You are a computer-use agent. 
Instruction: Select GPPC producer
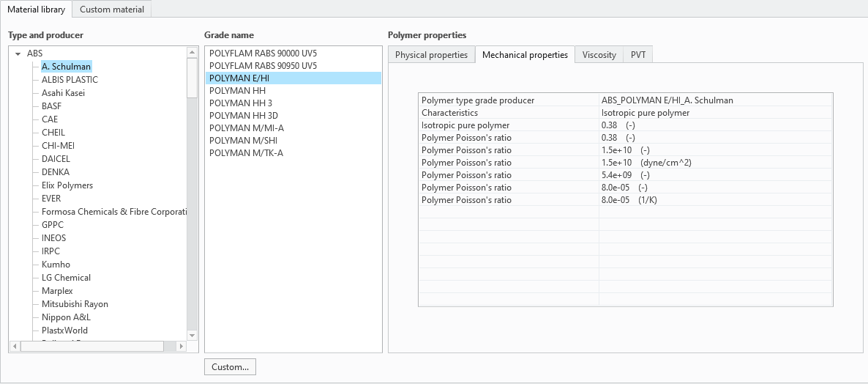pos(53,225)
